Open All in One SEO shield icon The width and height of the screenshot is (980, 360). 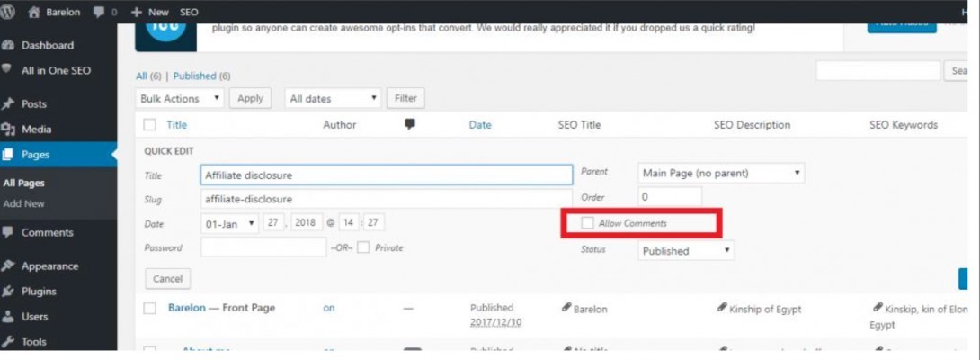coord(8,70)
